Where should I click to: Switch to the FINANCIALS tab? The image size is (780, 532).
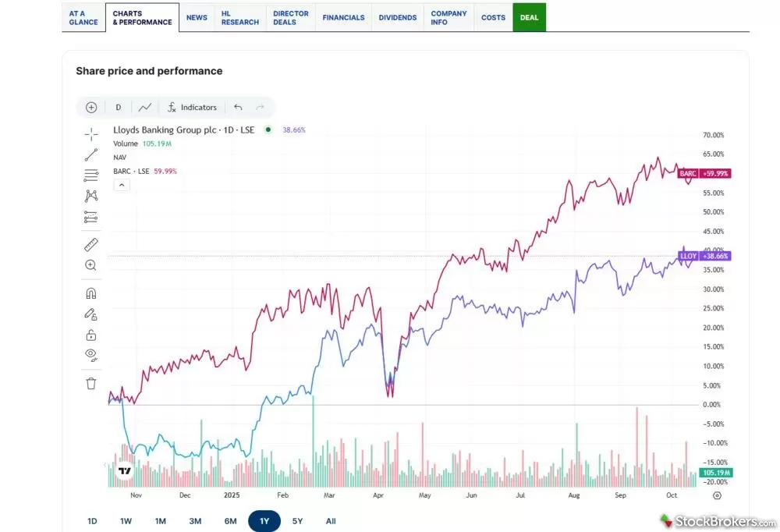tap(343, 16)
